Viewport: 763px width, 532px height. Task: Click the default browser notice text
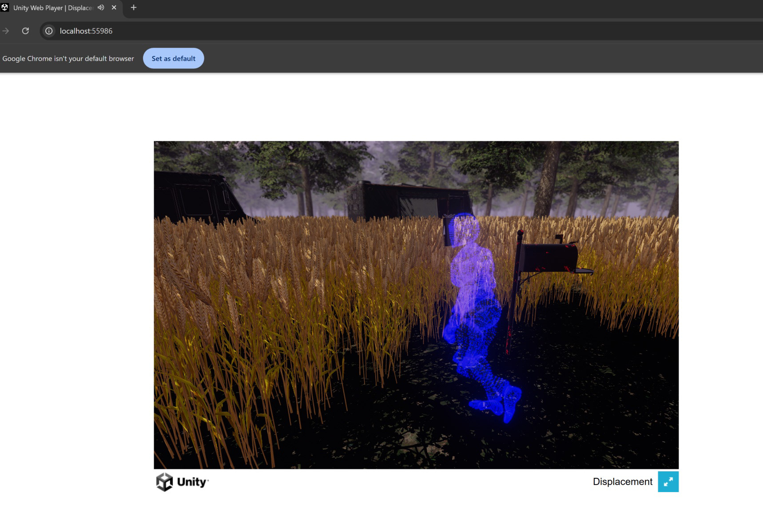coord(68,58)
